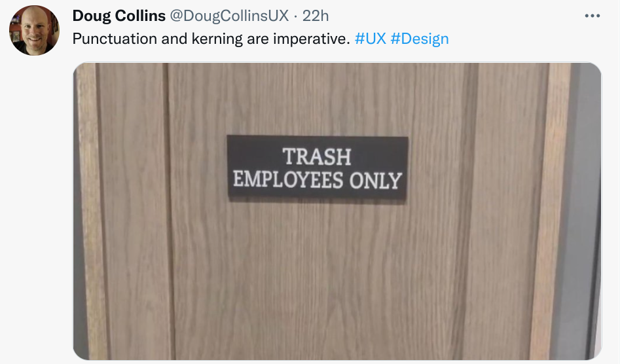
Task: View the smiling bald man's profile picture
Action: point(35,30)
